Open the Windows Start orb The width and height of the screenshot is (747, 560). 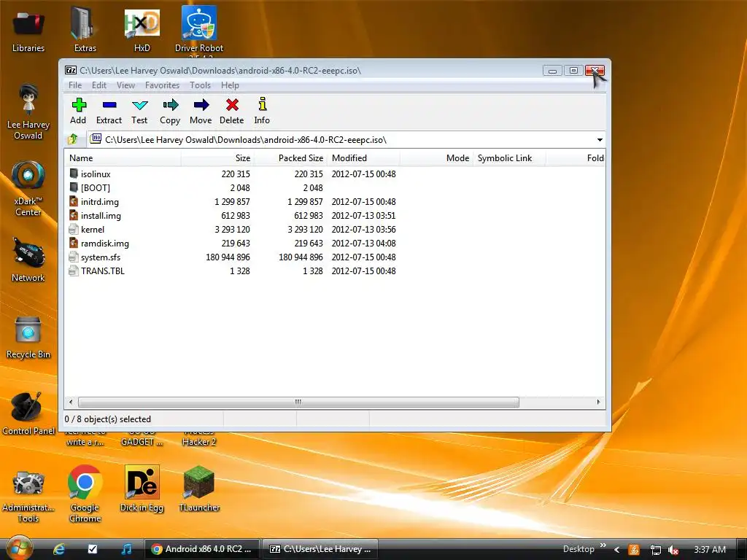[x=19, y=548]
